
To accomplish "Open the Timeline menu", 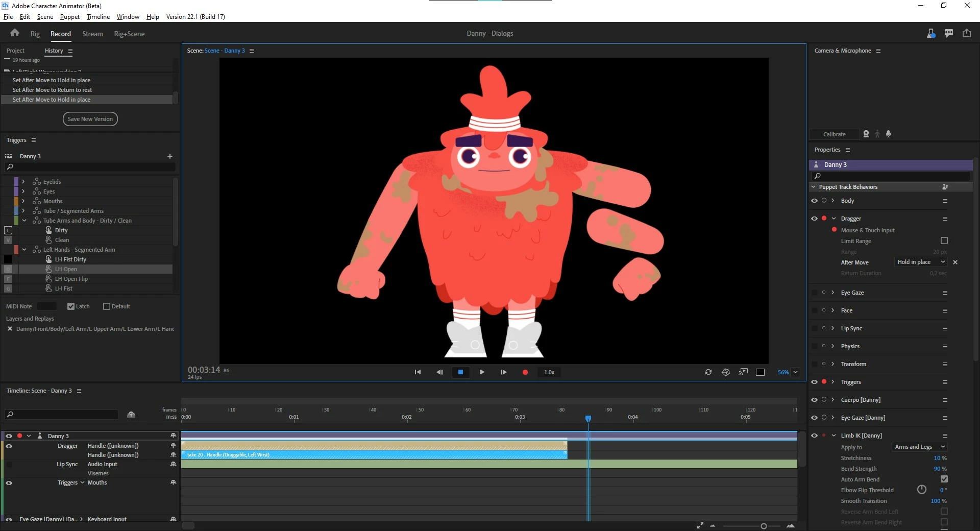I will click(x=98, y=16).
